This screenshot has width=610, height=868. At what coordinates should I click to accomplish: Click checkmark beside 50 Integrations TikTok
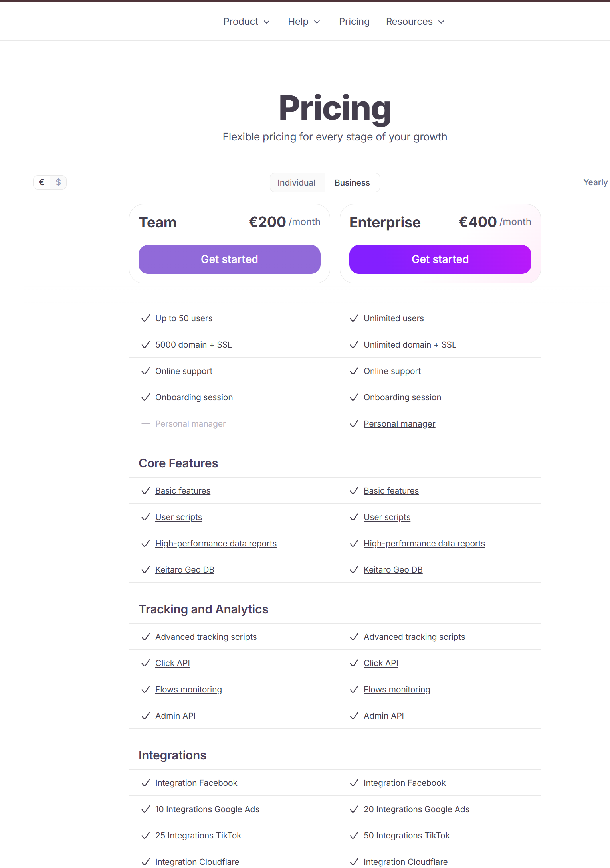click(x=354, y=836)
